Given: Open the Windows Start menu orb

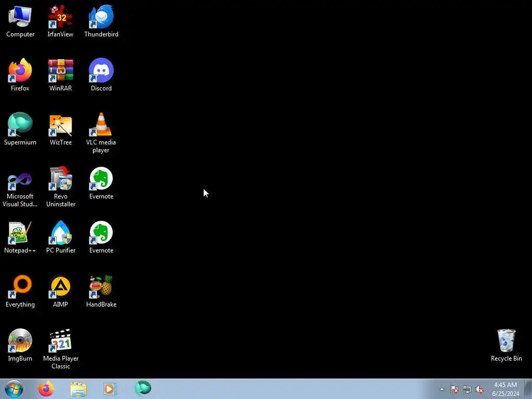Looking at the screenshot, I should (14, 389).
